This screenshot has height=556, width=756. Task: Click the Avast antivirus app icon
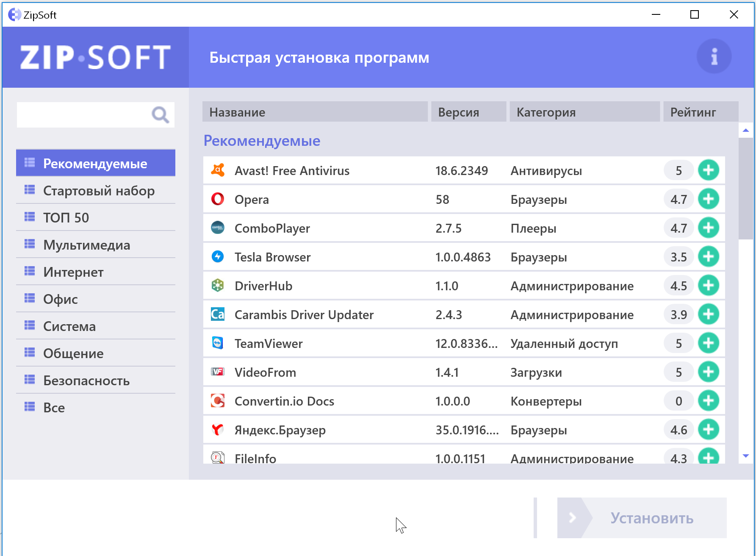(218, 170)
